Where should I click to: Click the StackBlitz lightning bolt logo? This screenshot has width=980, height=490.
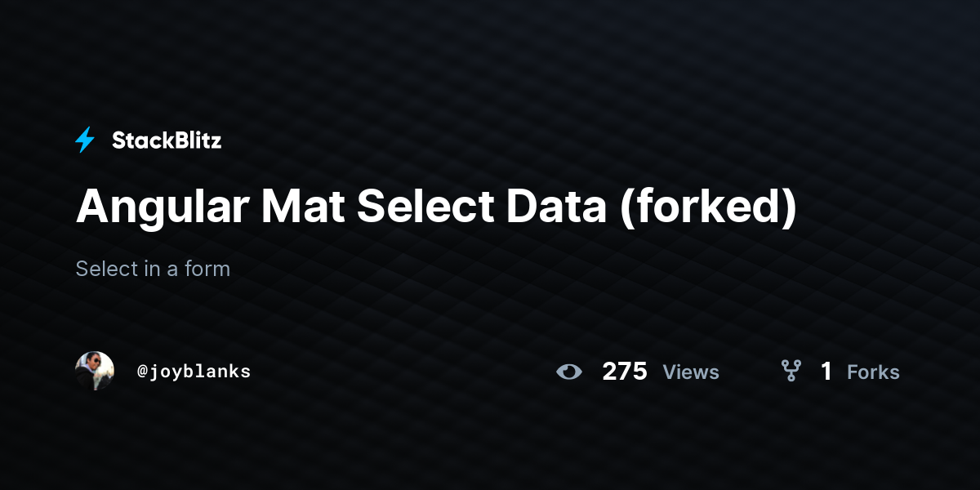point(85,140)
